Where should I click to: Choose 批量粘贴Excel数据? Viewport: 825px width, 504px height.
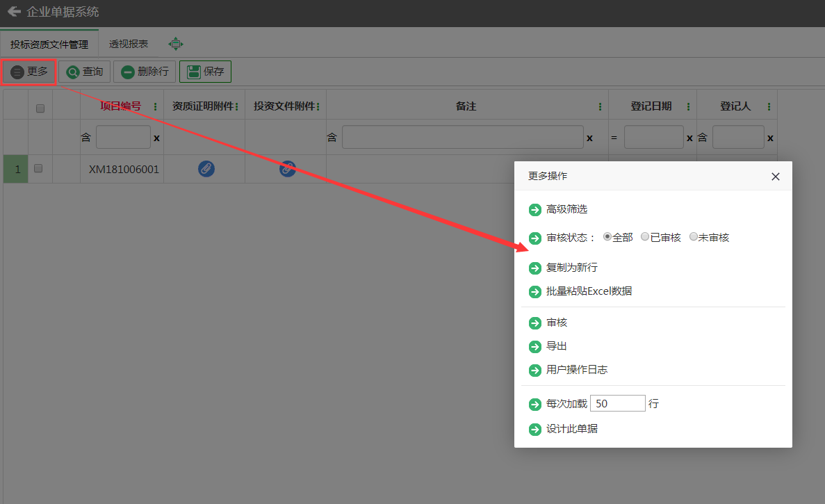pos(589,291)
